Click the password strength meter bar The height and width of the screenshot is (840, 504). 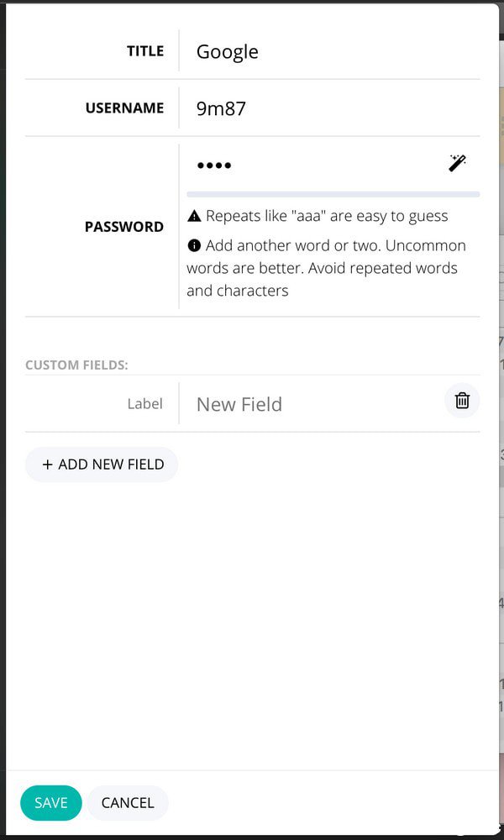click(333, 194)
